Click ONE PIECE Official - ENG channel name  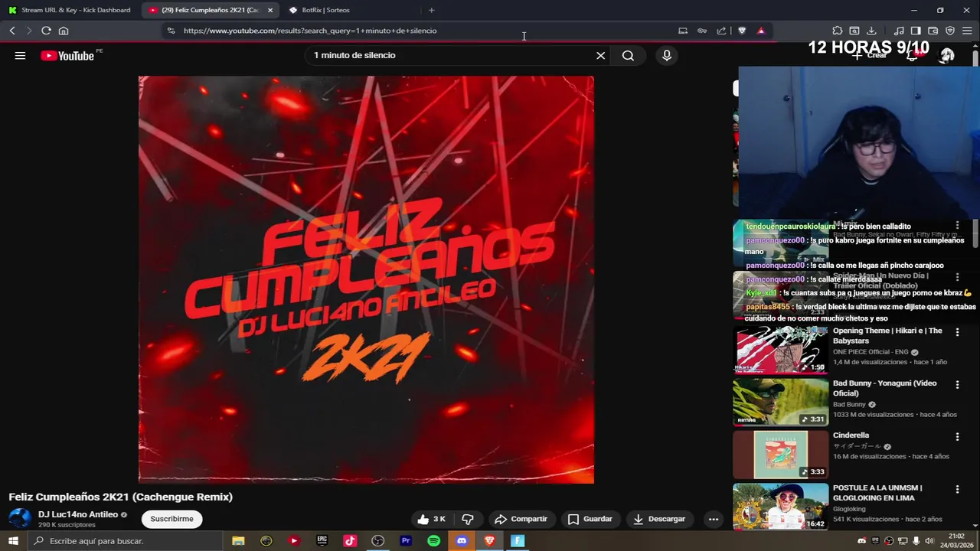click(870, 352)
